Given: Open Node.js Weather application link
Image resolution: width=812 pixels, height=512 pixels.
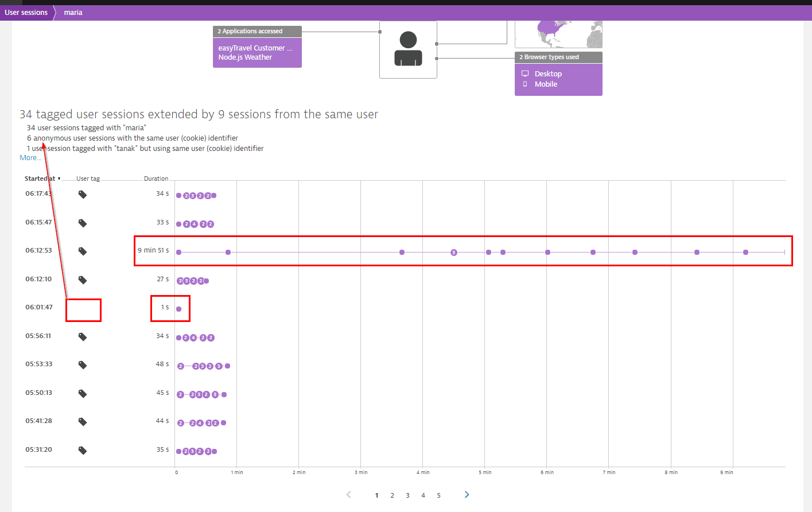Looking at the screenshot, I should point(245,57).
